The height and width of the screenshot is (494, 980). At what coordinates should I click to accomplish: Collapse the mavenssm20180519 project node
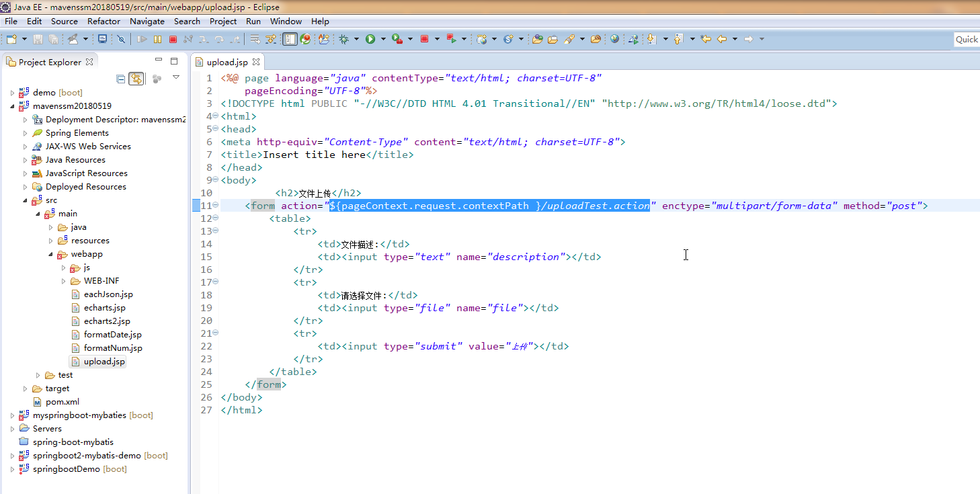pyautogui.click(x=12, y=106)
